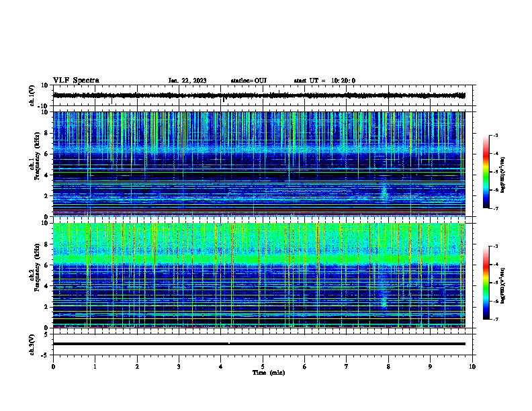
Task: Click tick label "0" on the Time axis
Action: pos(53,367)
